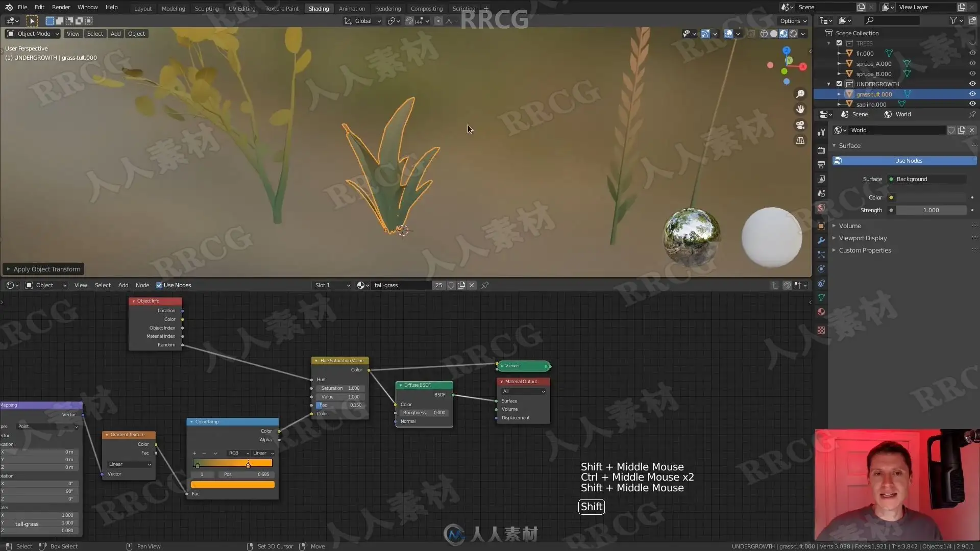The height and width of the screenshot is (551, 980).
Task: Click the blue Use Nodes button
Action: 908,161
